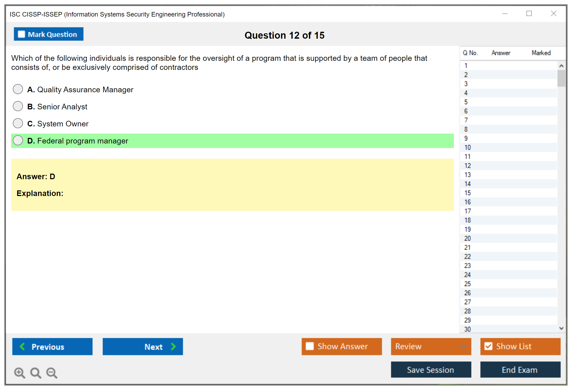Click the question list scrollbar thumb
Screen dimensions: 574x392
(561, 78)
